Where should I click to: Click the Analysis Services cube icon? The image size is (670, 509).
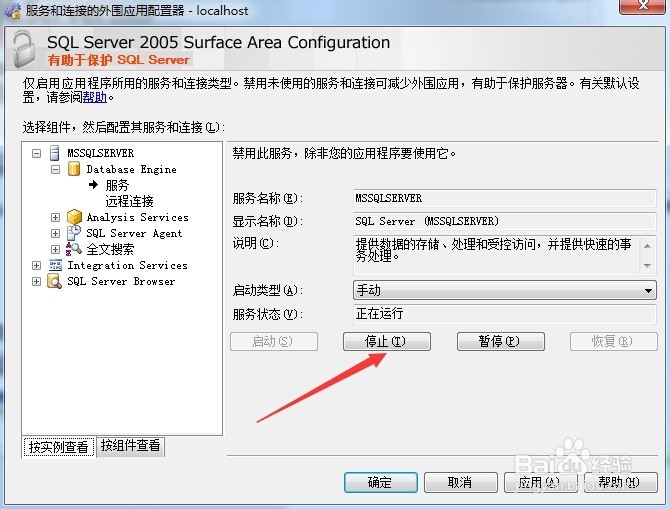(x=74, y=217)
